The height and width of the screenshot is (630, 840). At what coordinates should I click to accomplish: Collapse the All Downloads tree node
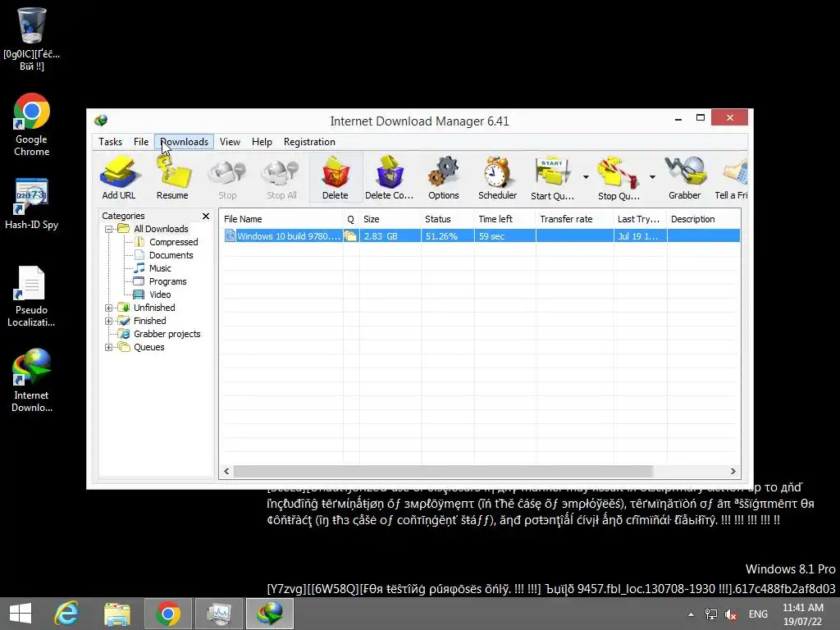(x=109, y=229)
